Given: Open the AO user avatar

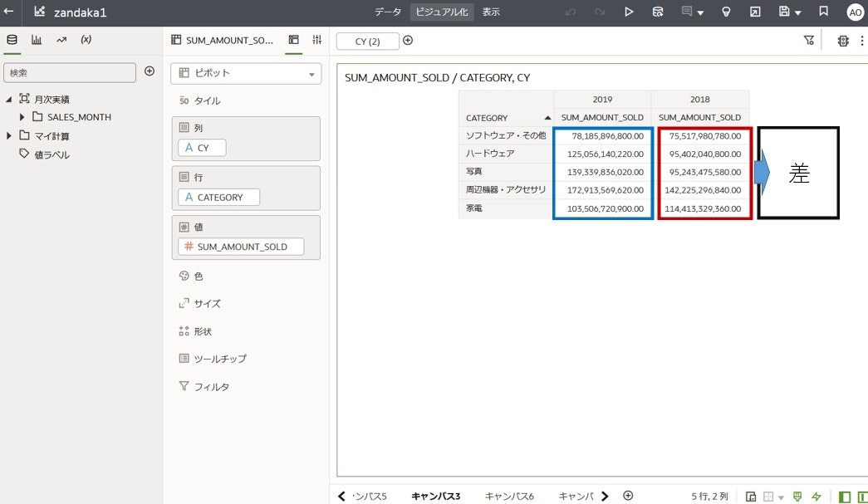Looking at the screenshot, I should pyautogui.click(x=856, y=12).
